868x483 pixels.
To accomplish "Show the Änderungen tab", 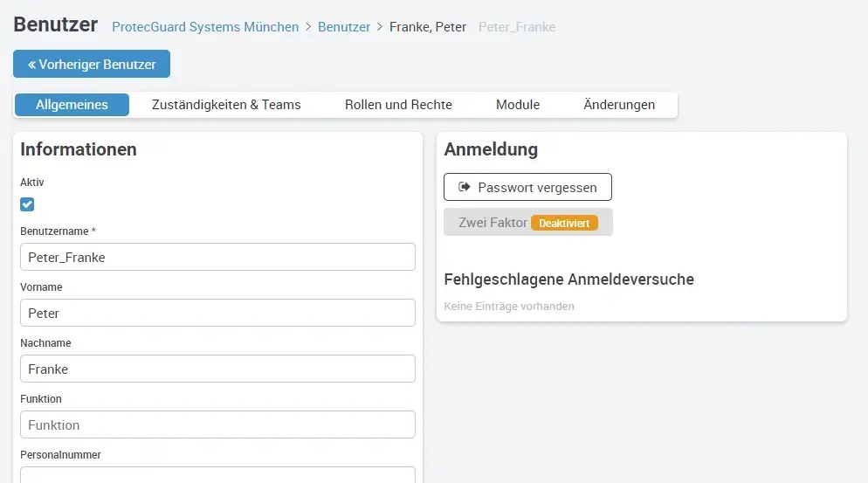I will pyautogui.click(x=619, y=105).
